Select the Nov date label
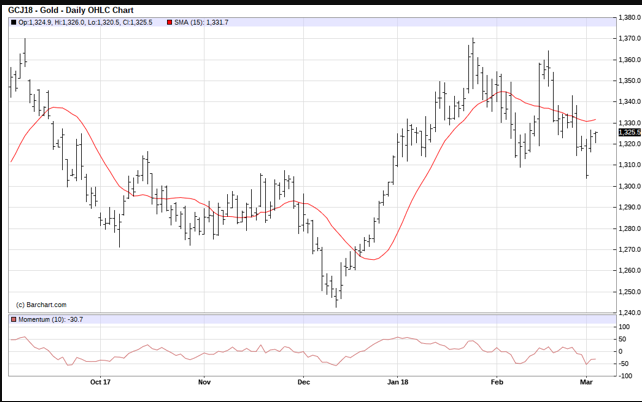 click(x=204, y=381)
